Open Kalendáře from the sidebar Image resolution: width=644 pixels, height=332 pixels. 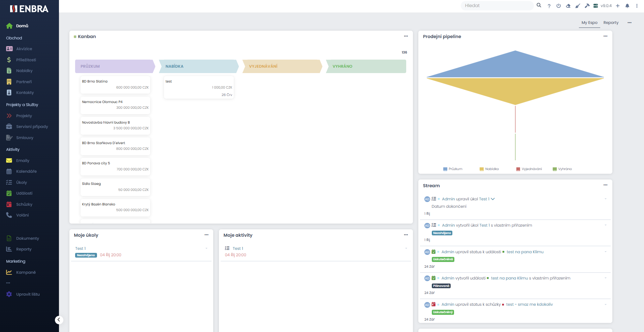click(26, 171)
